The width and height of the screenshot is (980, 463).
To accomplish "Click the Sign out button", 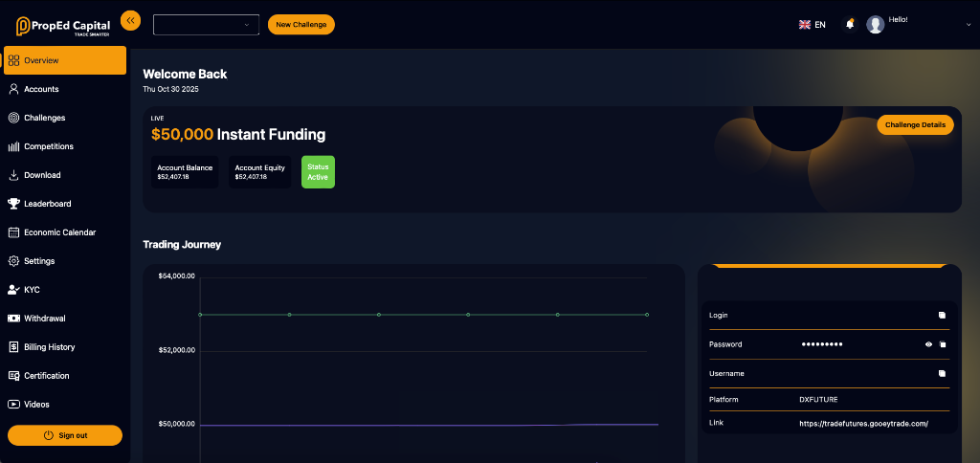I will (x=65, y=435).
